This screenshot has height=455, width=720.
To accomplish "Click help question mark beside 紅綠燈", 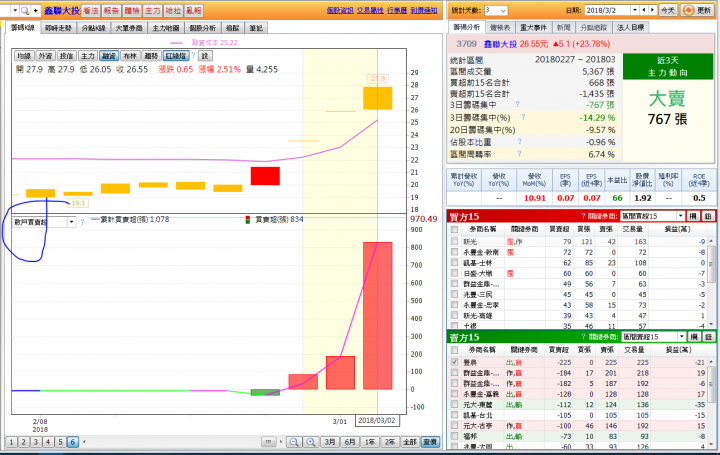I will click(193, 56).
